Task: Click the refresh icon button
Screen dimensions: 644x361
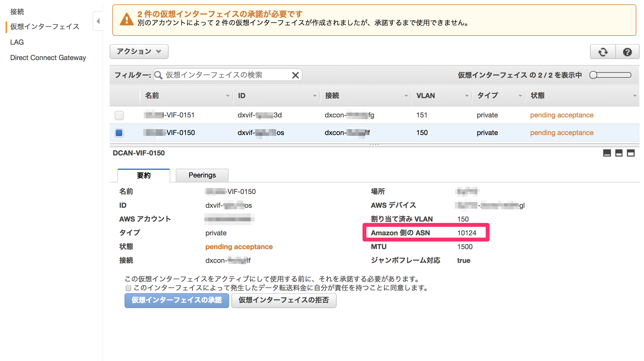Action: click(x=603, y=52)
